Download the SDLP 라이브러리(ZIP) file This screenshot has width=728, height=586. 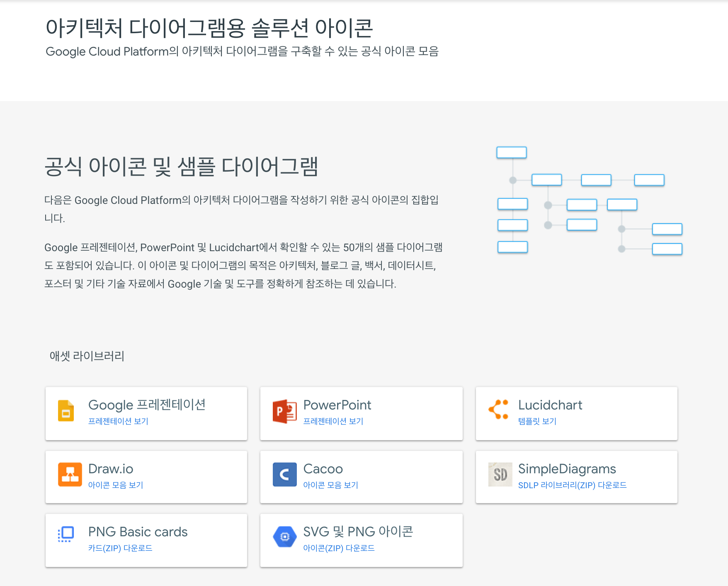coord(572,485)
